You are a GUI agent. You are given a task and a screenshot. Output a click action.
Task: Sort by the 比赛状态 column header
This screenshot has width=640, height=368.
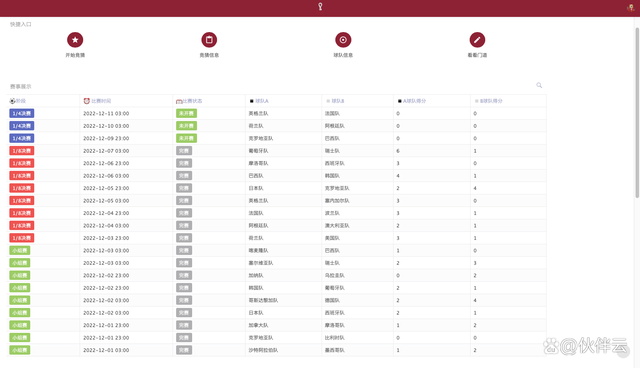click(192, 101)
